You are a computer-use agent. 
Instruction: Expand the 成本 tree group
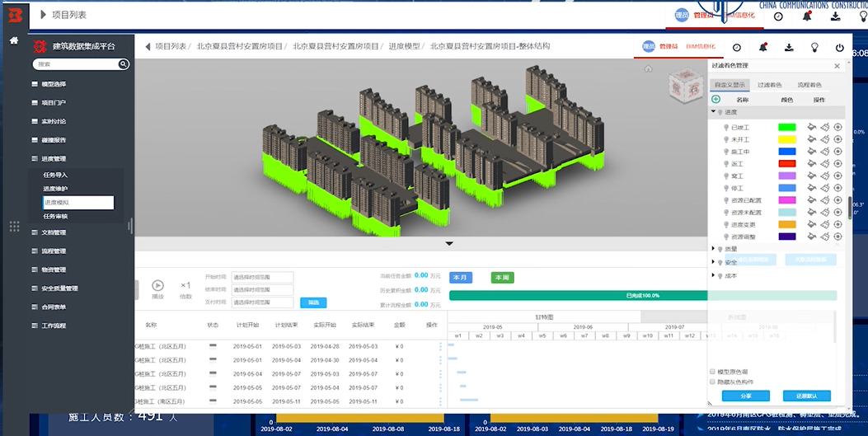pos(714,275)
